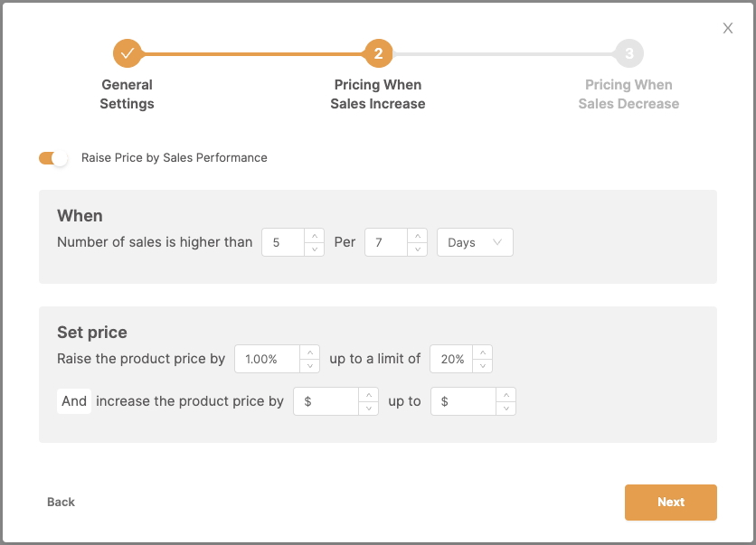Viewport: 756px width, 545px height.
Task: Click the up arrow on the sales count field
Action: [x=315, y=236]
